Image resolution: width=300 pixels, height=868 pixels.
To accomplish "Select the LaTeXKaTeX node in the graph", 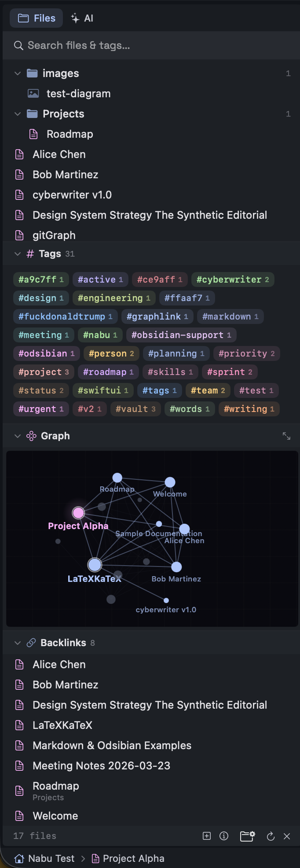I will 94,564.
